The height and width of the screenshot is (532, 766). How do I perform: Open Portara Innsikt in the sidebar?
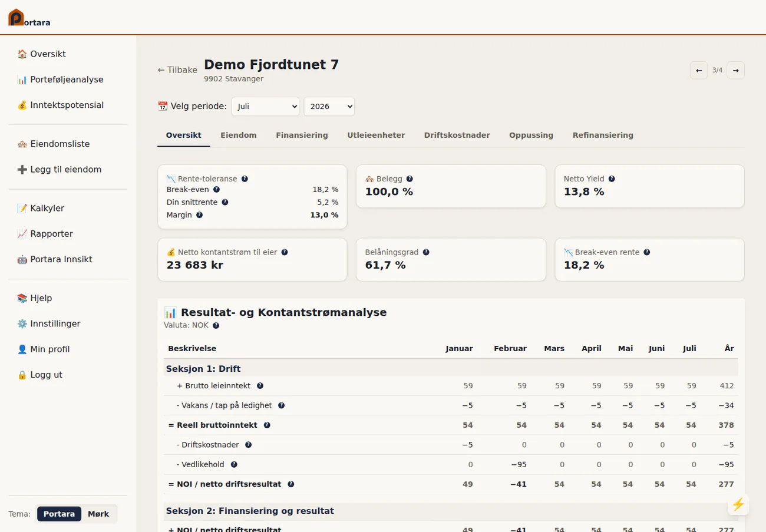68,259
